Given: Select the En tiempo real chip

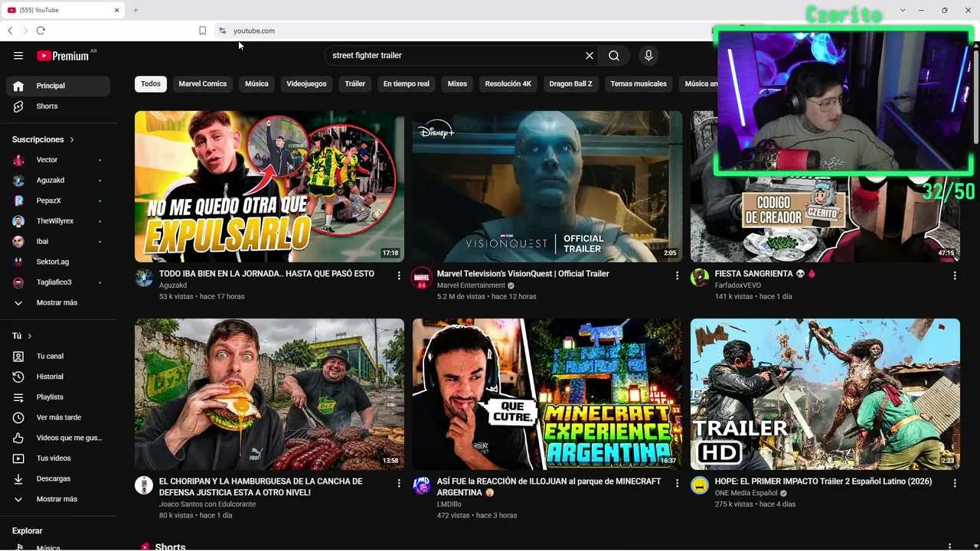Looking at the screenshot, I should 407,83.
